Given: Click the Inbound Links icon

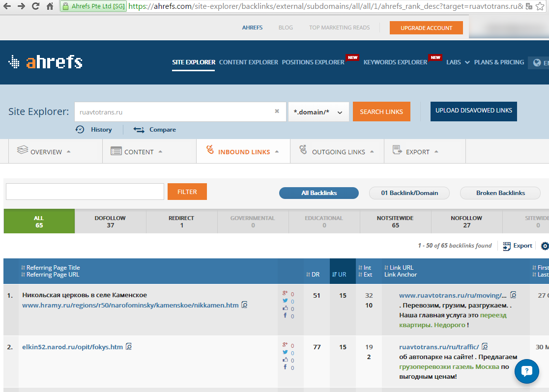Looking at the screenshot, I should click(210, 149).
